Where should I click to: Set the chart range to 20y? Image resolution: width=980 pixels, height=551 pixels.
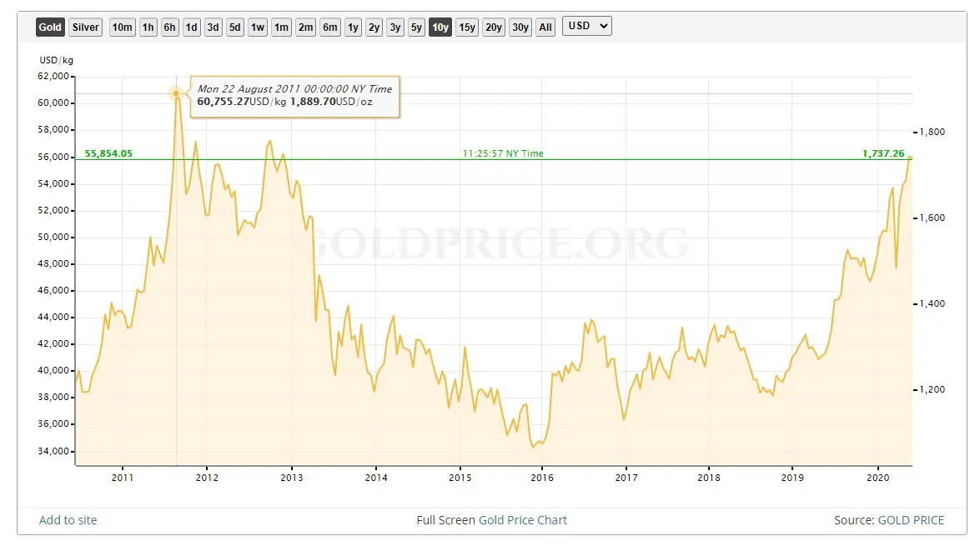pos(494,27)
